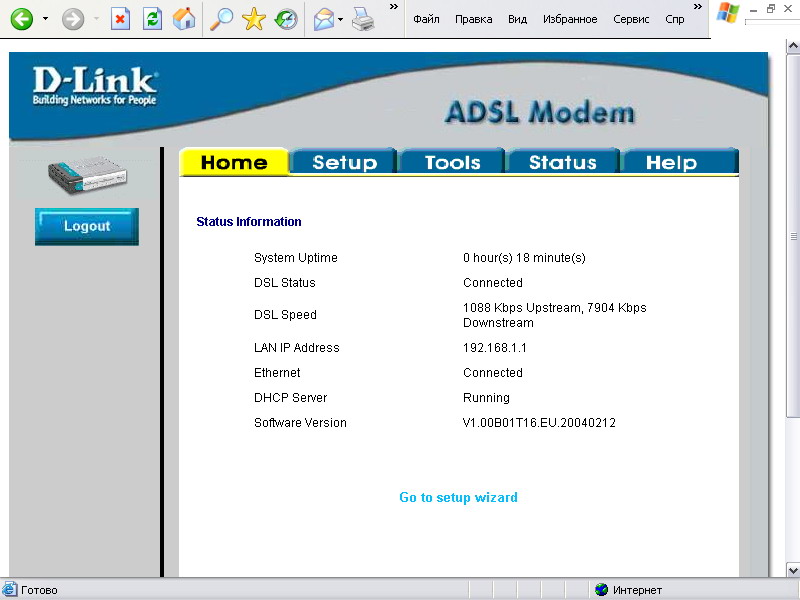Screen dimensions: 800x600
Task: Click the D-Link logo
Action: 95,86
